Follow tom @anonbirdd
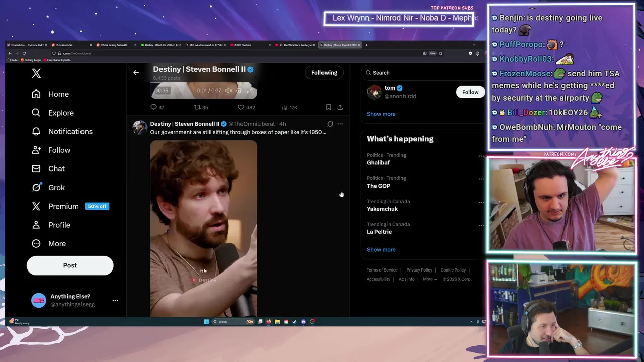This screenshot has width=644, height=362. (470, 92)
